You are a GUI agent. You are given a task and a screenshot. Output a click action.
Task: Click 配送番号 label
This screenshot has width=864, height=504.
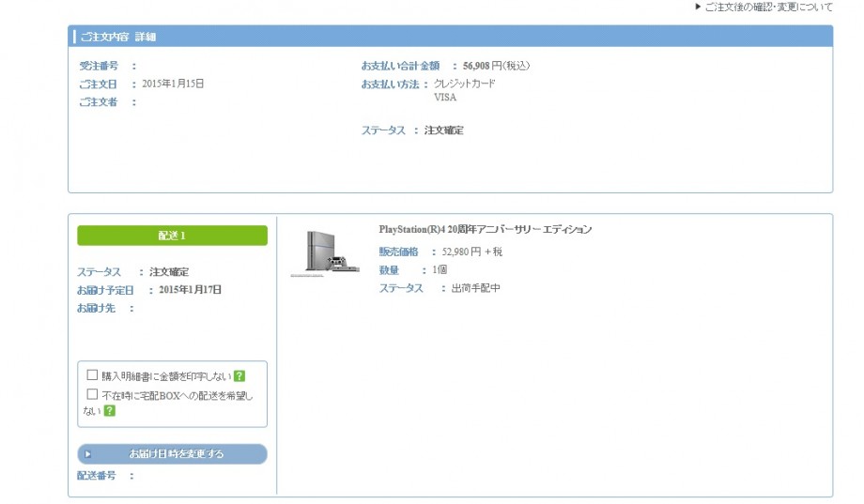pos(97,475)
